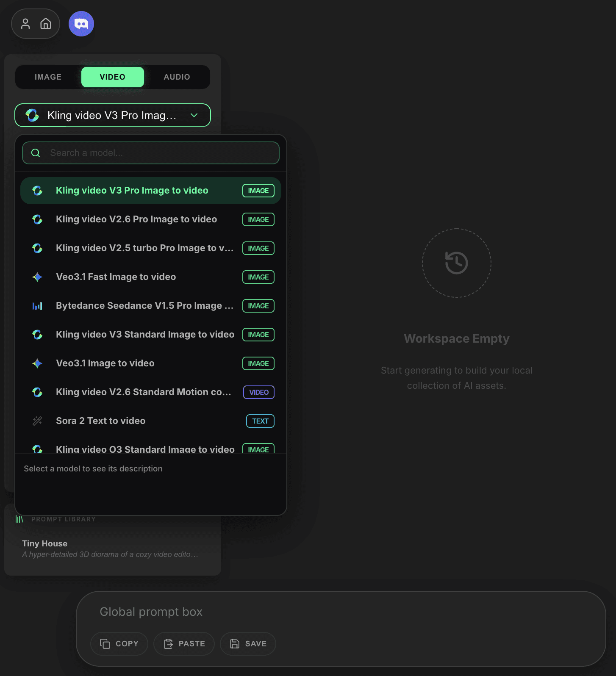The width and height of the screenshot is (616, 676).
Task: Focus the Search a model field
Action: (x=151, y=153)
